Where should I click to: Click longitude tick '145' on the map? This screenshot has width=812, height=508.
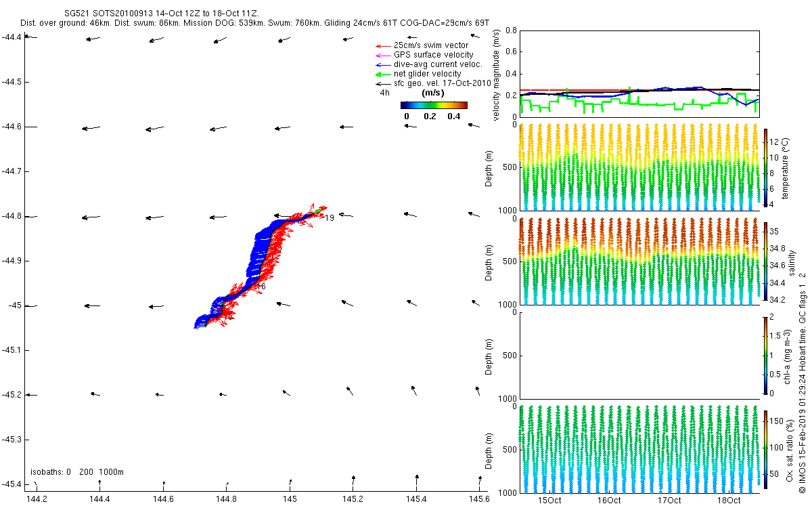[x=290, y=499]
